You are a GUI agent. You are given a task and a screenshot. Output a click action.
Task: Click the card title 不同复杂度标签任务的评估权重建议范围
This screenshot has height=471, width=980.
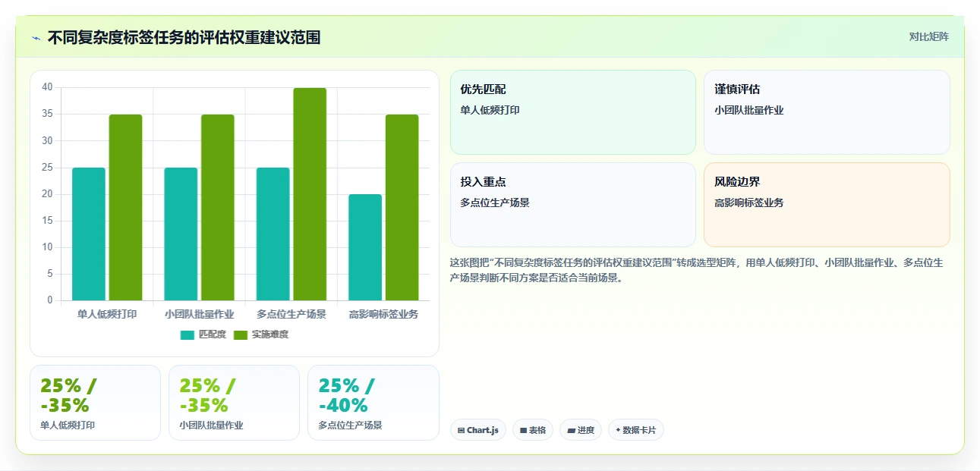pyautogui.click(x=184, y=37)
